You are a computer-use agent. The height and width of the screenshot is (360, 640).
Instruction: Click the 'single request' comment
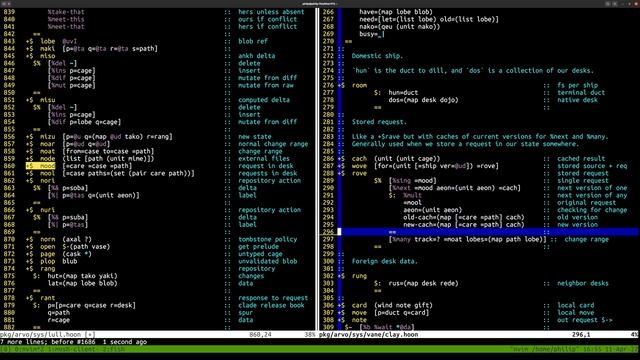[583, 181]
